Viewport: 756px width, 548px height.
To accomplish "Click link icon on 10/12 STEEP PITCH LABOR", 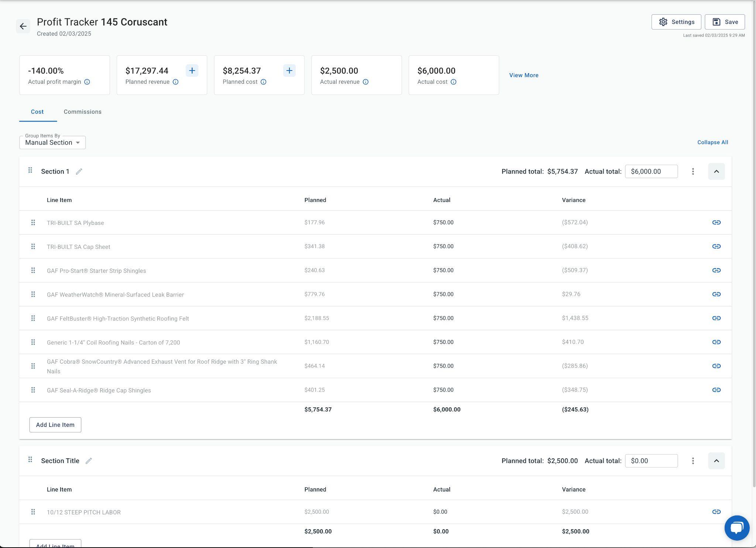I will point(716,512).
